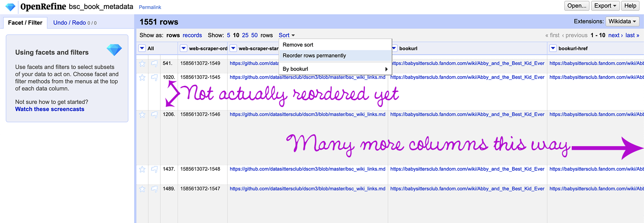Flag the row numbered 1206
Image resolution: width=644 pixels, height=223 pixels.
point(154,115)
